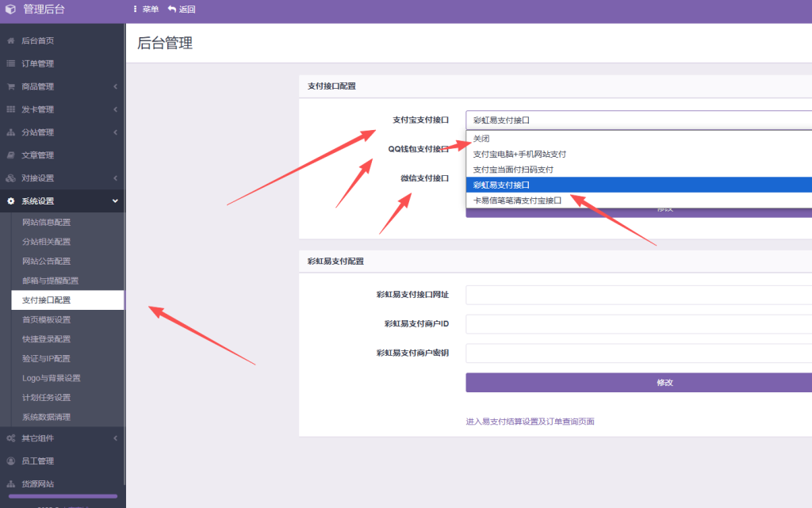This screenshot has width=812, height=508.
Task: Open 网站信息配置 submenu item
Action: [46, 223]
